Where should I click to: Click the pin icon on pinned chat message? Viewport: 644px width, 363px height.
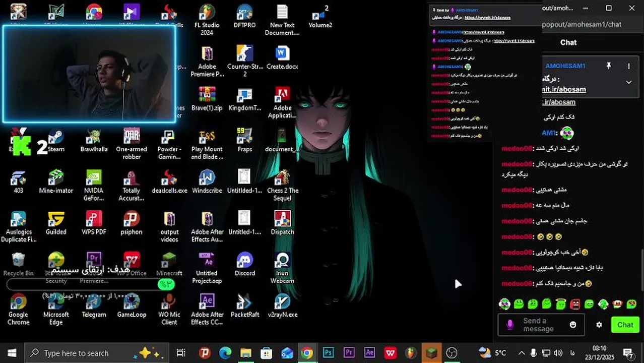point(609,66)
